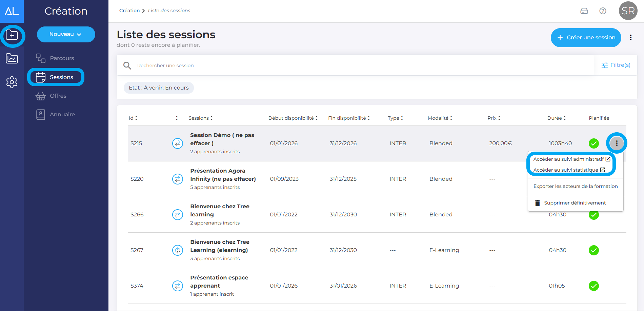
Task: Click the green planned checkmark for S267
Action: [593, 250]
